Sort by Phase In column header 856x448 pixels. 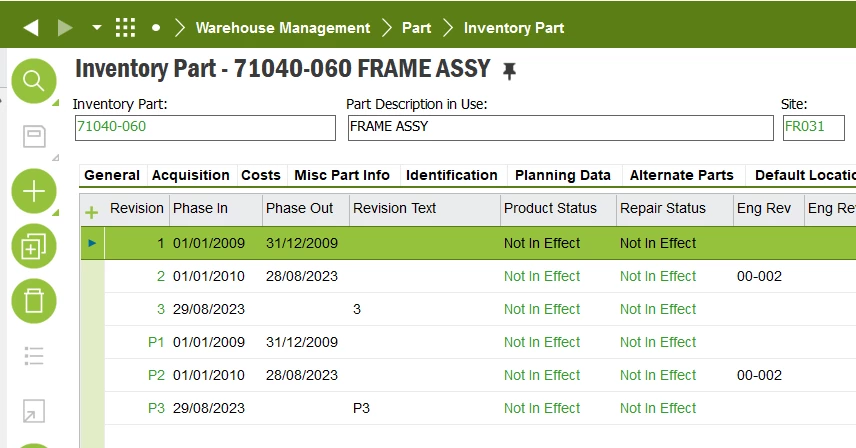(x=201, y=208)
